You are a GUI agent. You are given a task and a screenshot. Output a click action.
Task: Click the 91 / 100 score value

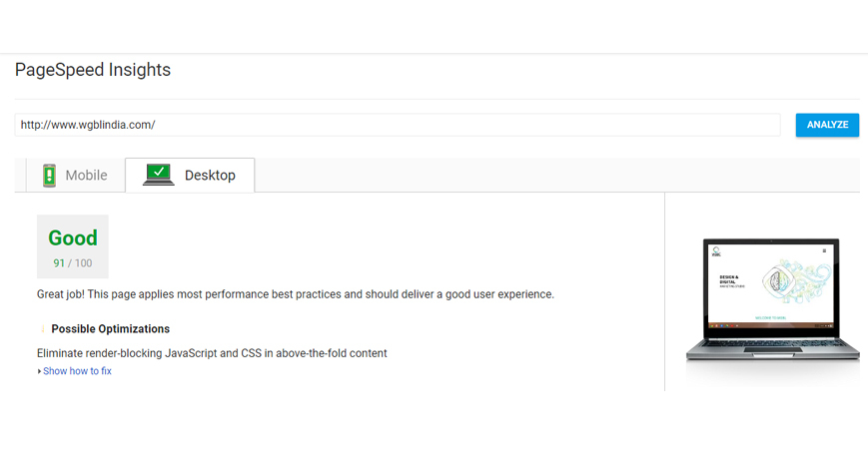[x=73, y=263]
